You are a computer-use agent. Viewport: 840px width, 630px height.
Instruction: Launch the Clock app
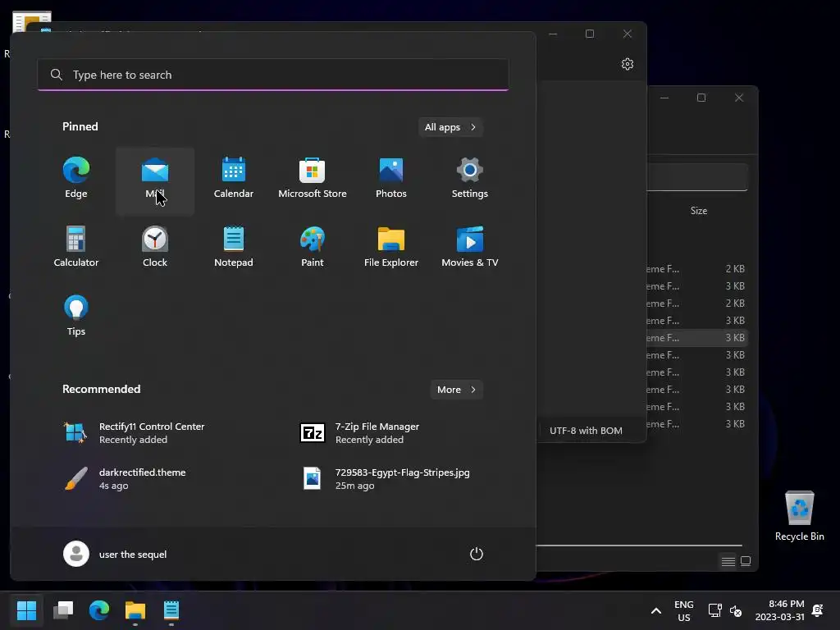coord(155,248)
